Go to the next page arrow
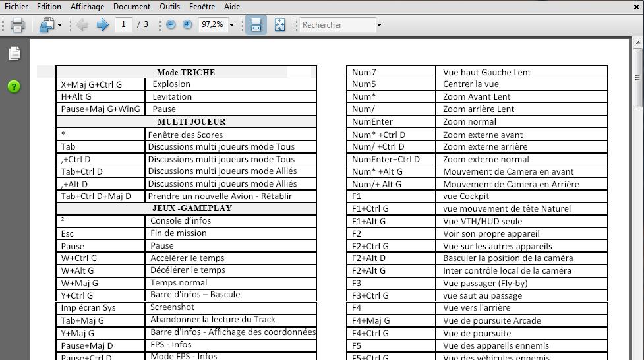Screen dimensions: 644x360 tap(102, 25)
